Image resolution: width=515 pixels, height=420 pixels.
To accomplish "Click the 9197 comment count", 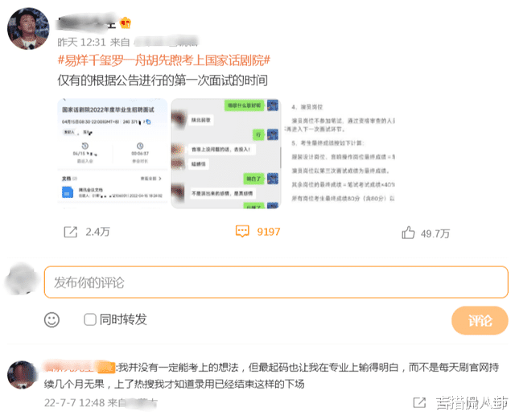I will click(268, 232).
